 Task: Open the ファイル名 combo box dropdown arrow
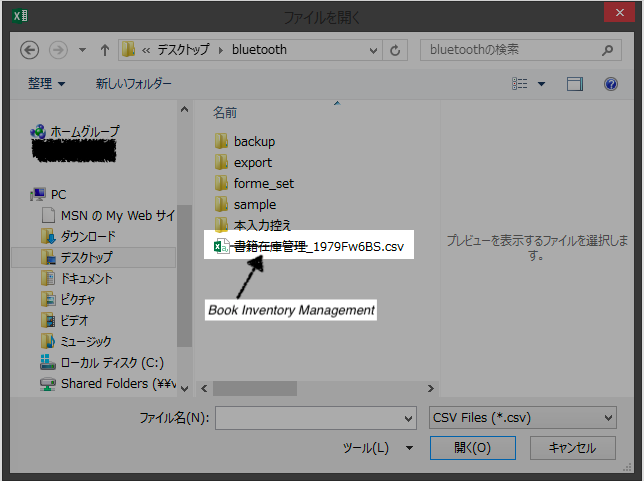pyautogui.click(x=407, y=418)
